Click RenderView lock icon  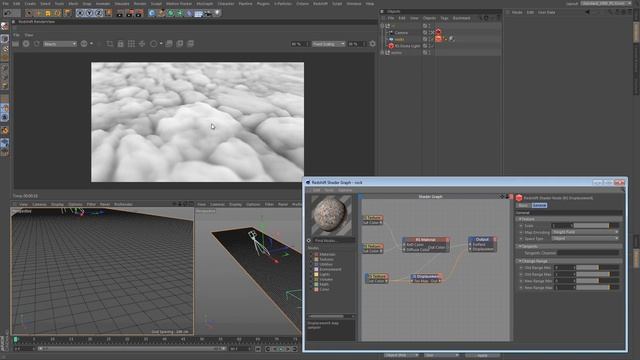(x=120, y=44)
